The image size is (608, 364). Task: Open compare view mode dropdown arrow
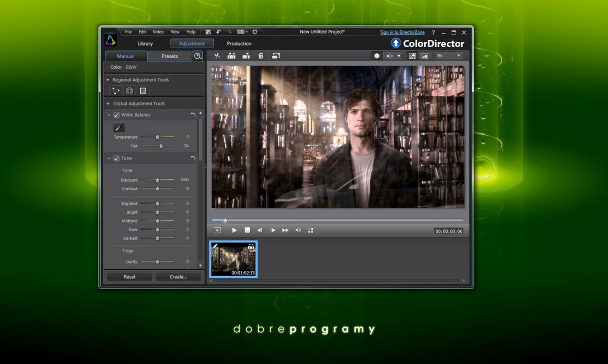tap(399, 56)
